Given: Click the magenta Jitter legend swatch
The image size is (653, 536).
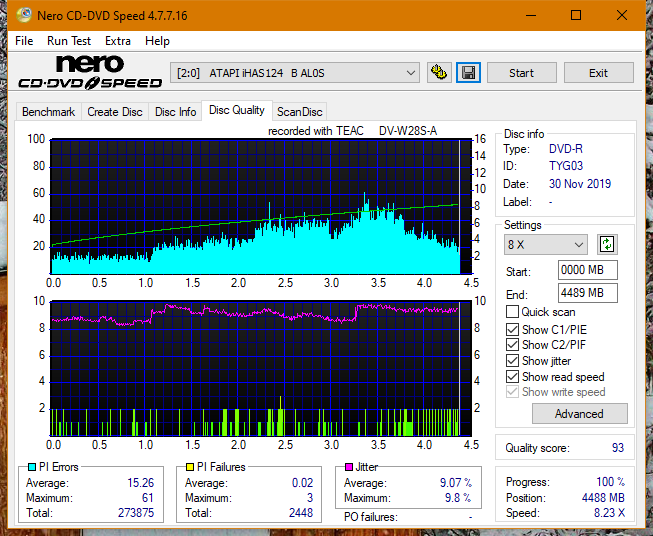Looking at the screenshot, I should click(x=349, y=467).
